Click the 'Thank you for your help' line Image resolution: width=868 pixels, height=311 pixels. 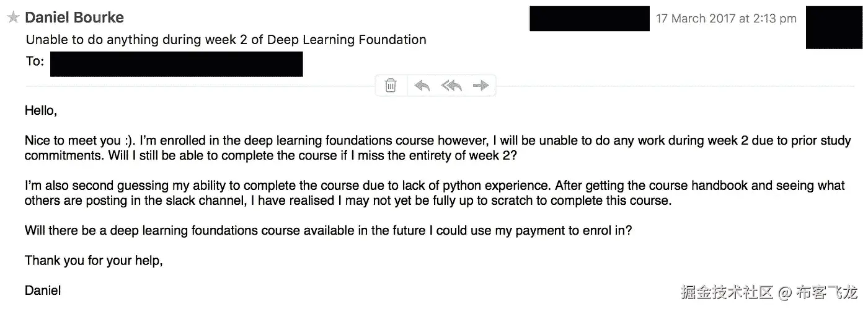click(x=94, y=261)
